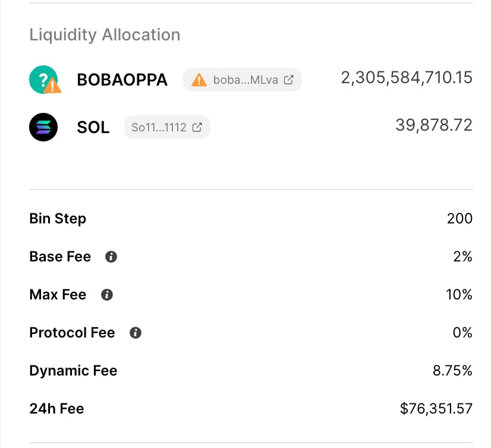
Task: Click the SOL token name
Action: click(x=93, y=128)
